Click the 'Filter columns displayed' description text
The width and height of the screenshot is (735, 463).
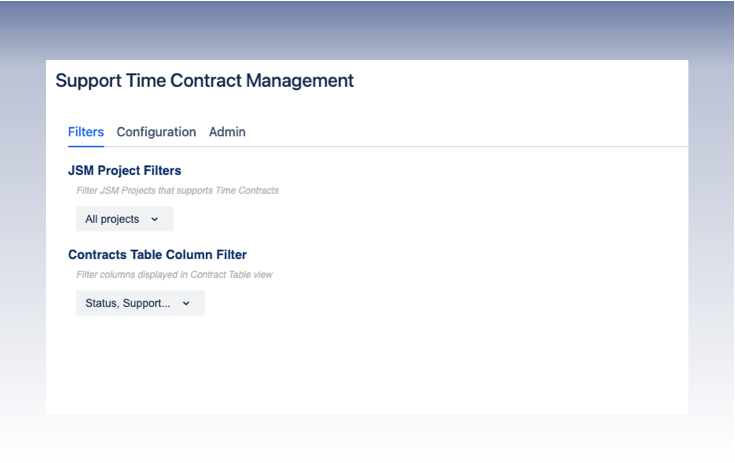point(174,274)
